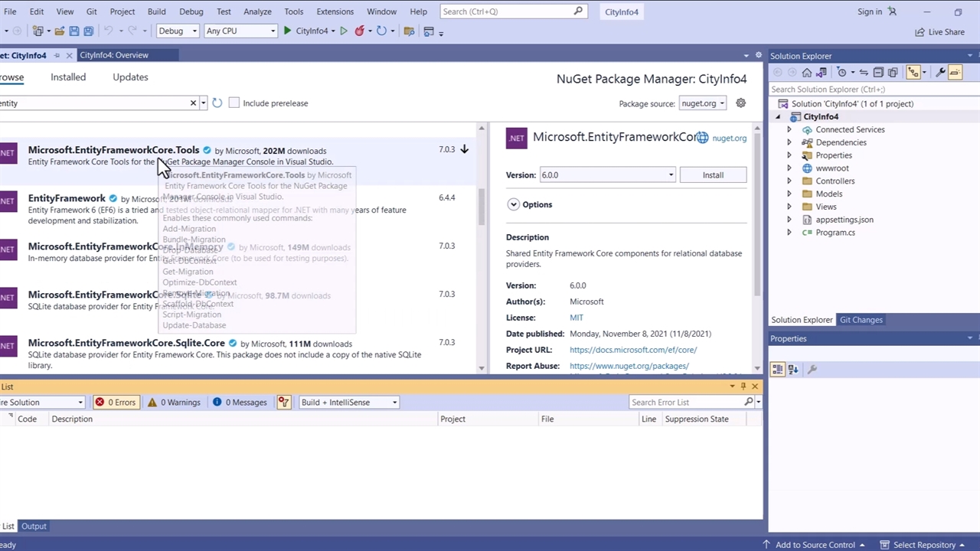Enable the Include prerelease checkbox
The height and width of the screenshot is (551, 980).
click(x=234, y=103)
